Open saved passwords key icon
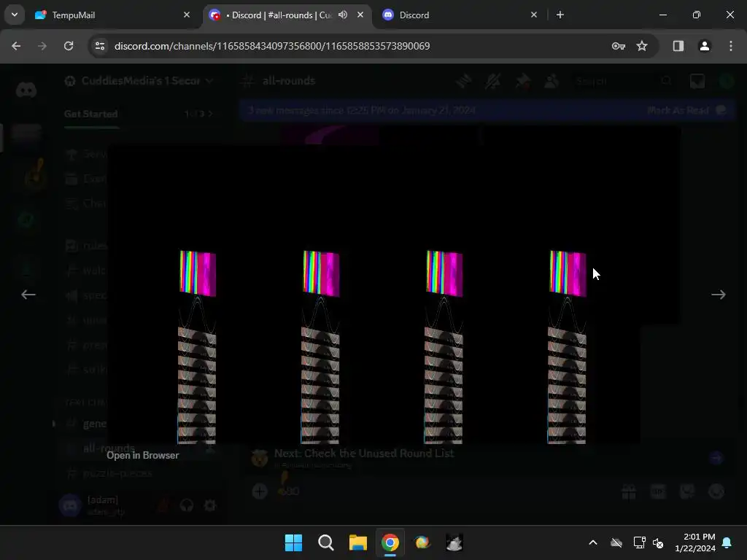747x560 pixels. (x=619, y=46)
